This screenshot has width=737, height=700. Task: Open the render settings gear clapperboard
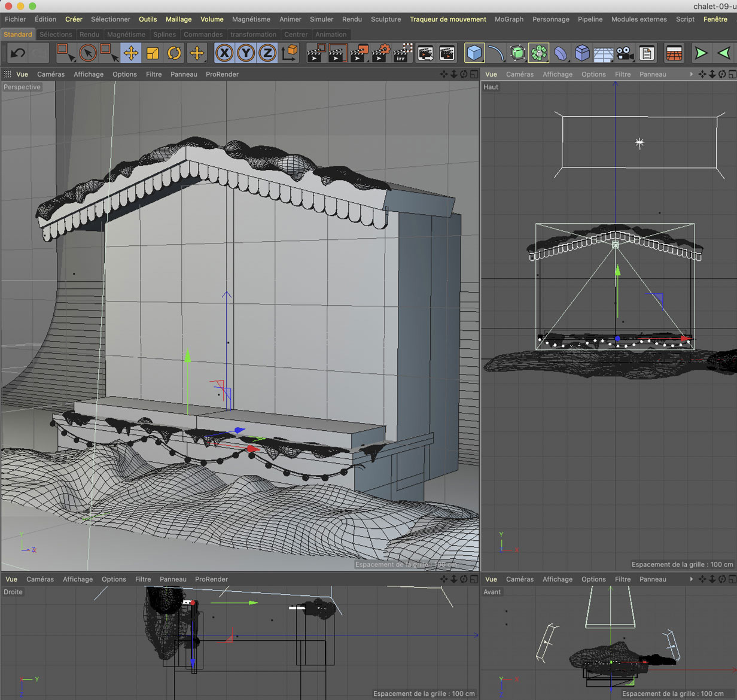(380, 53)
